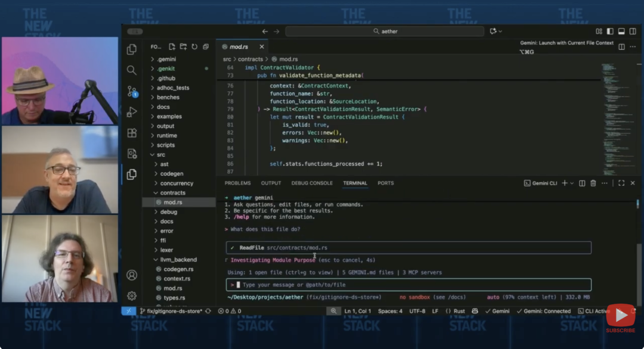The width and height of the screenshot is (644, 349).
Task: Click the New File icon in explorer header
Action: pyautogui.click(x=172, y=46)
